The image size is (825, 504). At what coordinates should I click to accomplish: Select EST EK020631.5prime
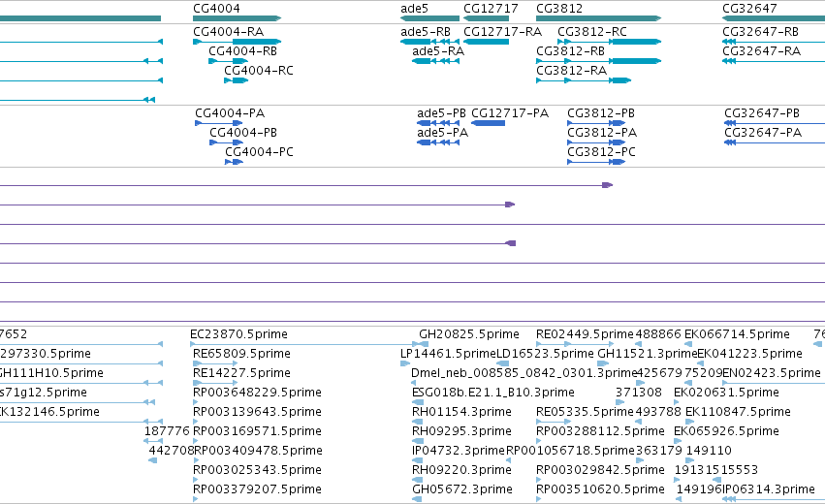pyautogui.click(x=727, y=393)
